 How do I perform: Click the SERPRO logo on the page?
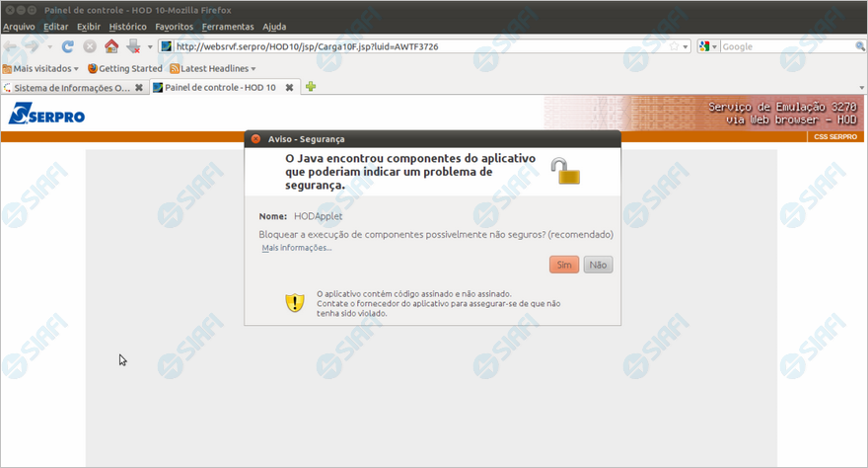pos(46,115)
